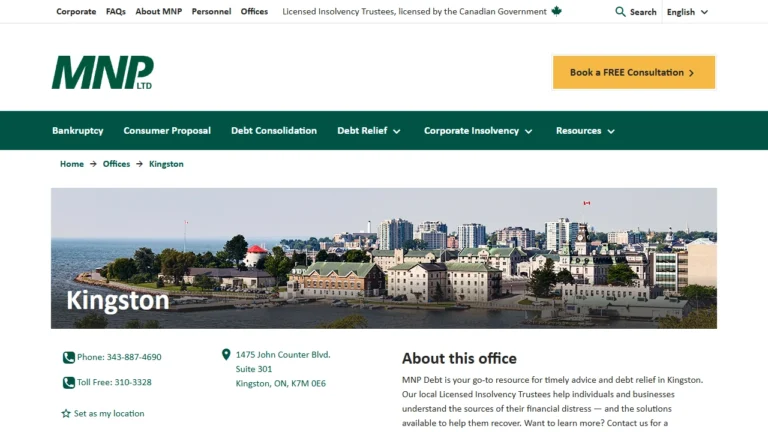Screen dimensions: 768x432
Task: Open the 1475 John Counter Blvd. address link
Action: click(283, 355)
